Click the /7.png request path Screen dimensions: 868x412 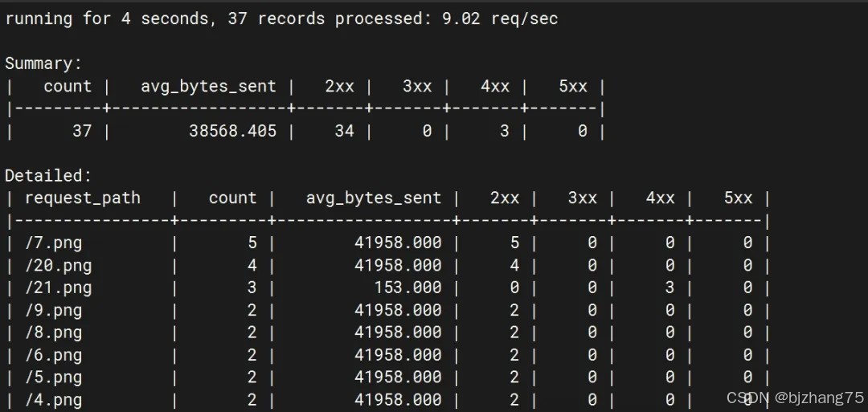tap(53, 243)
